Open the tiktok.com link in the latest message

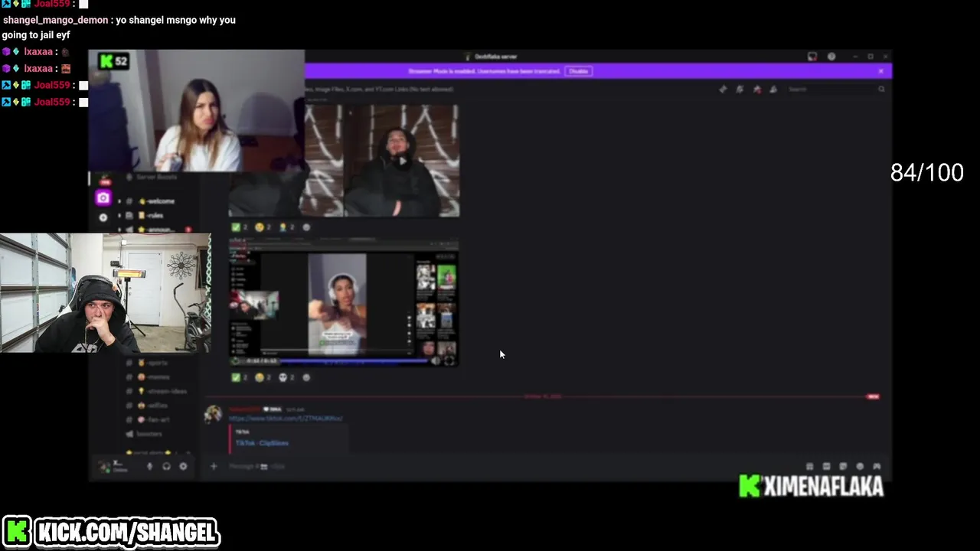(x=286, y=419)
